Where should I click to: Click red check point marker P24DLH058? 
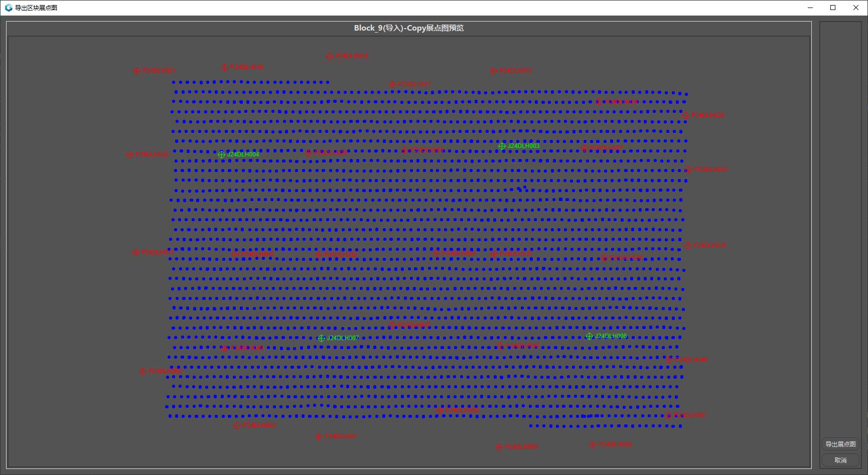593,444
